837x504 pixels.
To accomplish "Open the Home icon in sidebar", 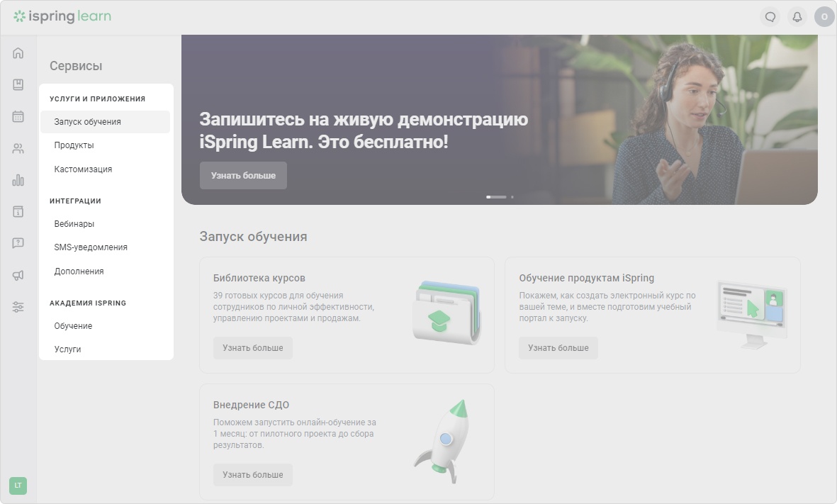I will [x=18, y=53].
